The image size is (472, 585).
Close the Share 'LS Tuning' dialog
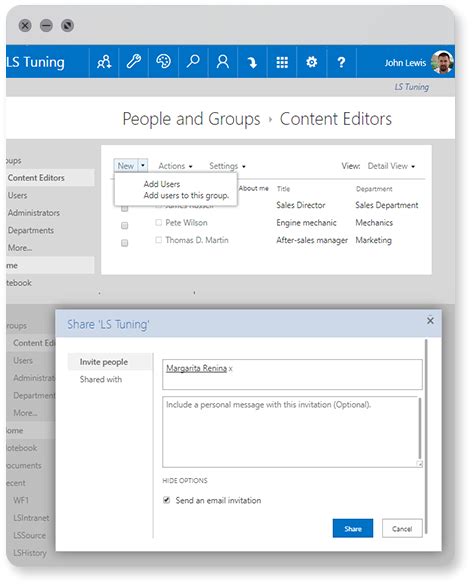(x=430, y=320)
